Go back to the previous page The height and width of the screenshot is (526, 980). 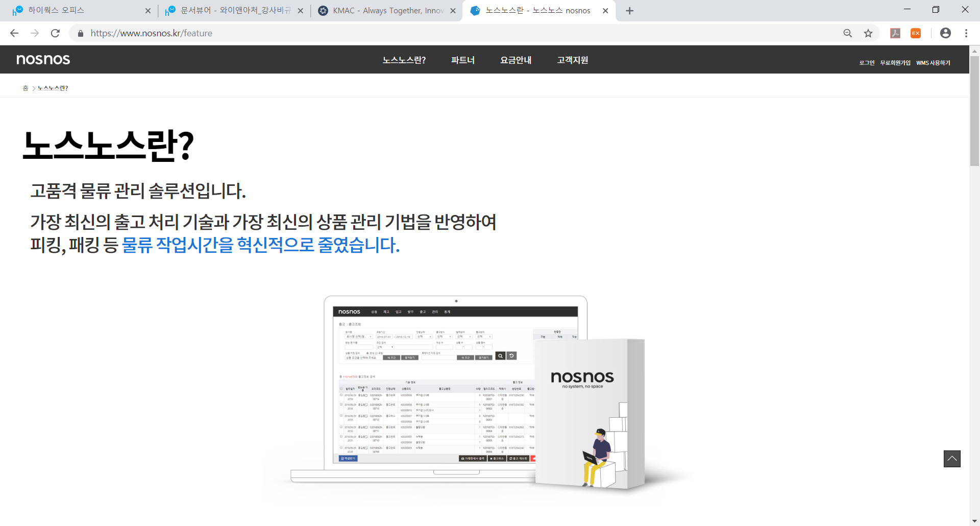pyautogui.click(x=14, y=33)
